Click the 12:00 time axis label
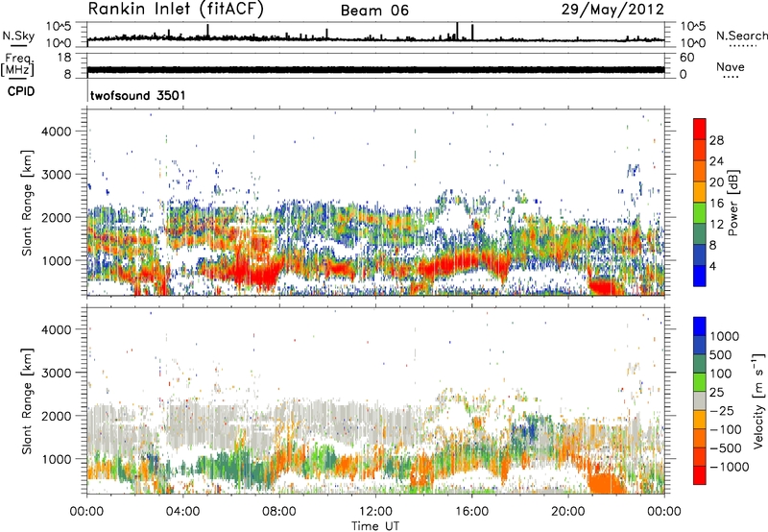Viewport: 768px width, 532px height. pyautogui.click(x=375, y=512)
